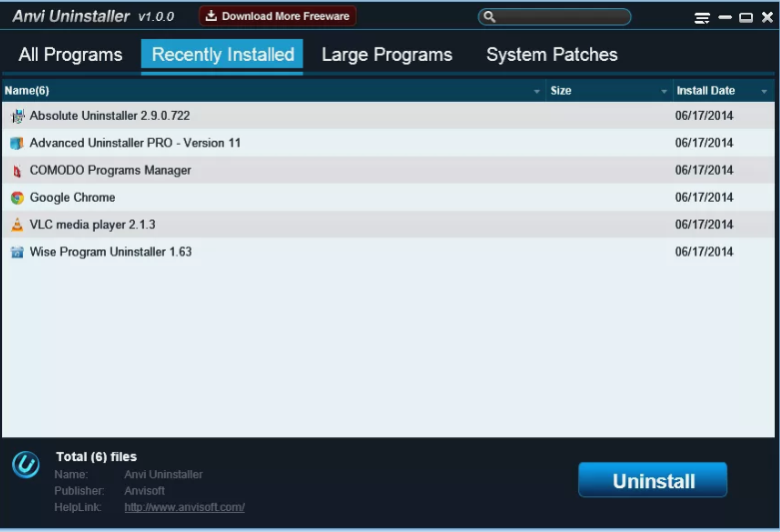Select COMODO Programs Manager entry
The height and width of the screenshot is (532, 780).
coord(389,171)
